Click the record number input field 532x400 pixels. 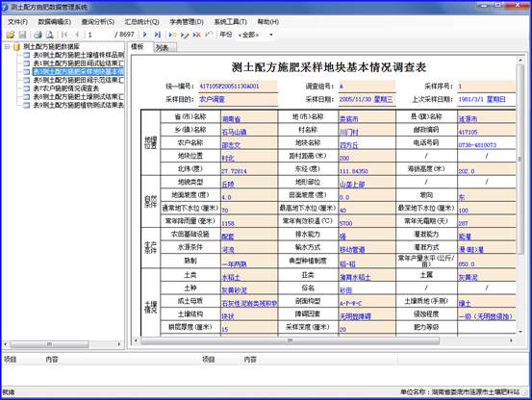(x=100, y=35)
